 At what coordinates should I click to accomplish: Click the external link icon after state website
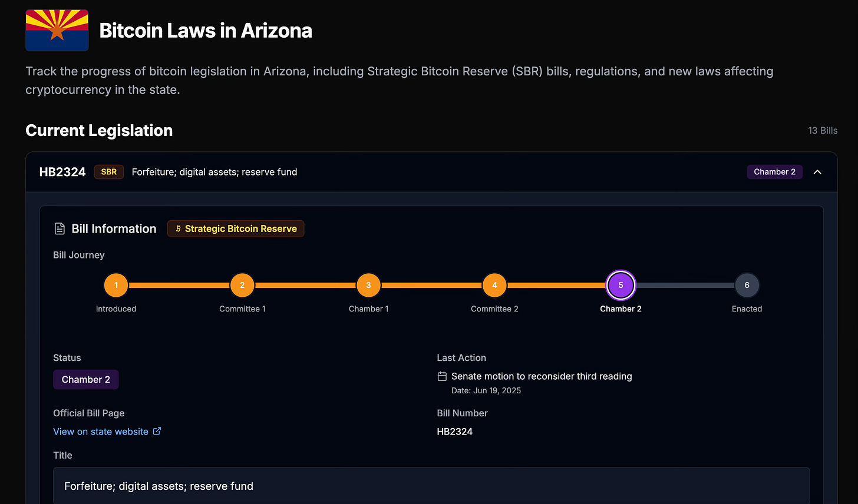157,431
